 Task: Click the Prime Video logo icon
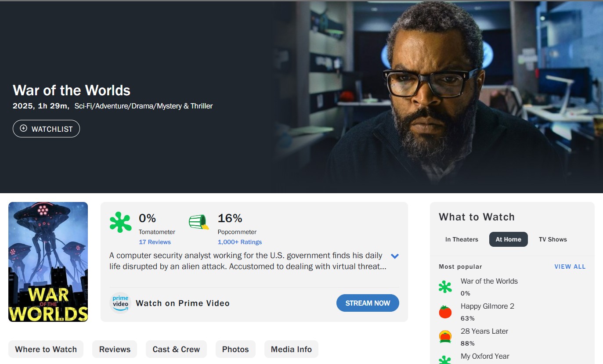(120, 303)
